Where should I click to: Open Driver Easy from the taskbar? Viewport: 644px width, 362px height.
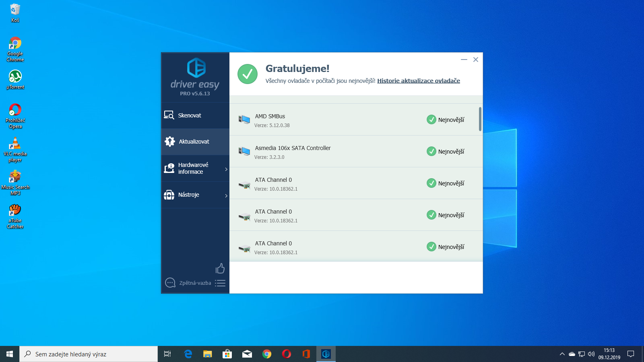[x=326, y=354]
